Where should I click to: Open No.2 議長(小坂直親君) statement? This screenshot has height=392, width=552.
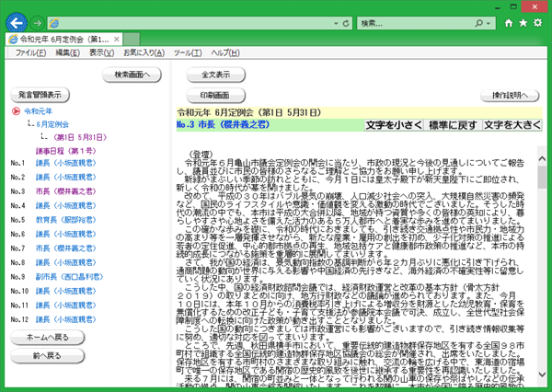pyautogui.click(x=66, y=178)
